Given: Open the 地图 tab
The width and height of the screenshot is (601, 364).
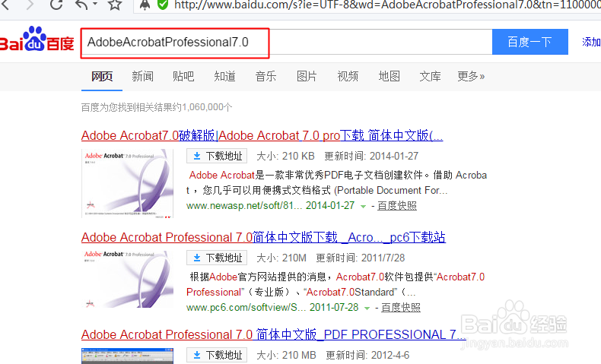Looking at the screenshot, I should [389, 76].
